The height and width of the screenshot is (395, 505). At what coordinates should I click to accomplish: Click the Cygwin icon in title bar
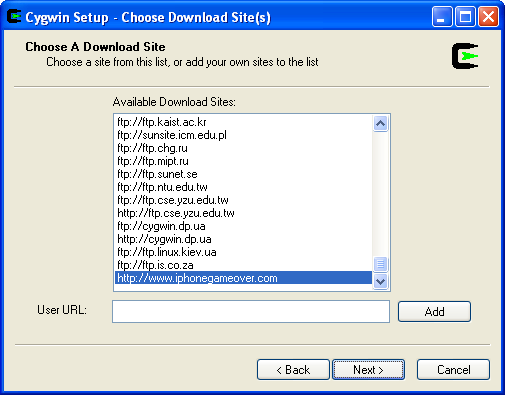14,17
